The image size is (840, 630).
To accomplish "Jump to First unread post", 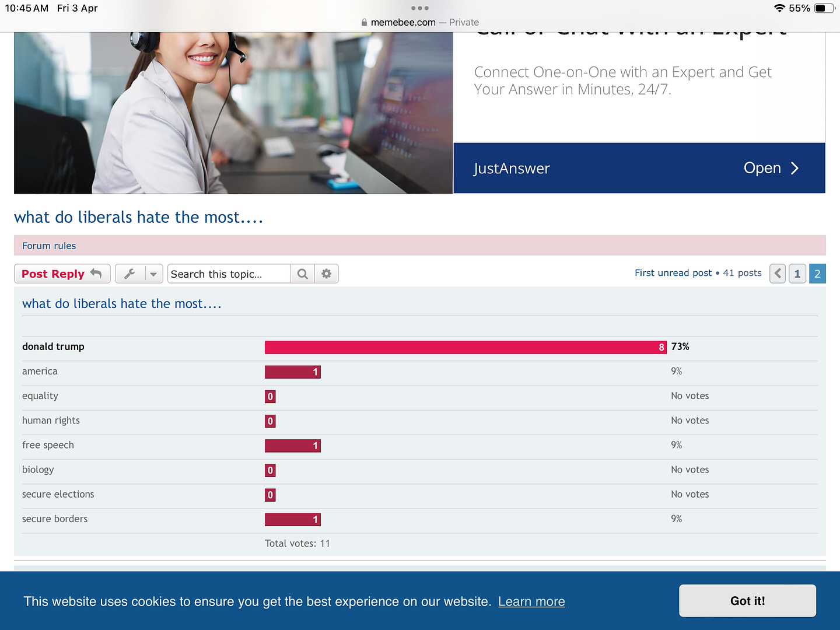I will (673, 273).
